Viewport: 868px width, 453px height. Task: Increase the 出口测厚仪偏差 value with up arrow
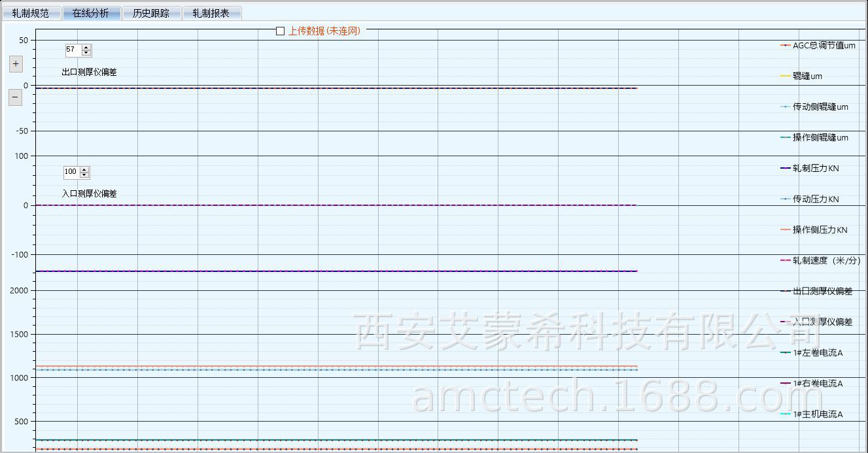(x=86, y=47)
